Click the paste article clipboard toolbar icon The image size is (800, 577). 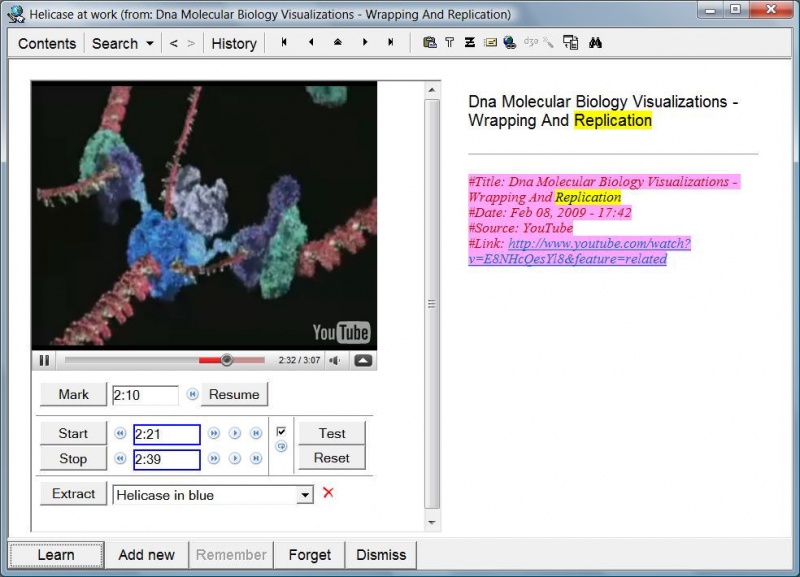coord(430,42)
